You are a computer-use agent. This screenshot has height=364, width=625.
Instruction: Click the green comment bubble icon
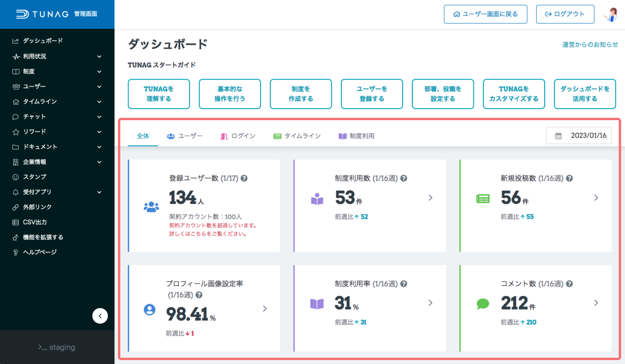[x=483, y=304]
